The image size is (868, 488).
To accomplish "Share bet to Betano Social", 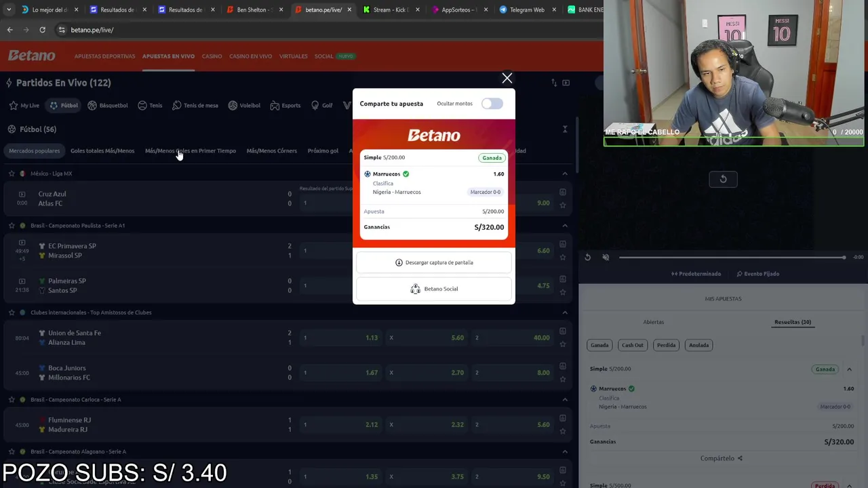I will click(434, 289).
